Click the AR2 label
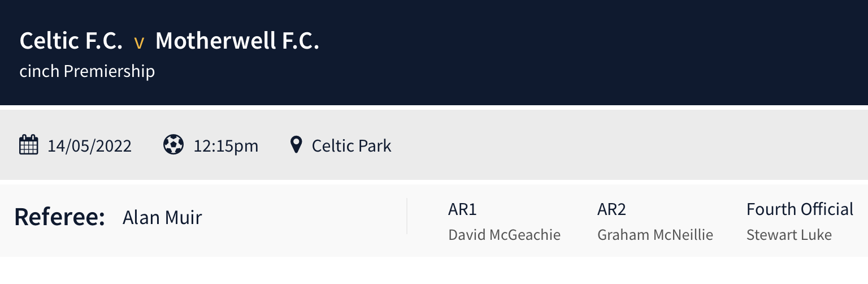 click(611, 209)
